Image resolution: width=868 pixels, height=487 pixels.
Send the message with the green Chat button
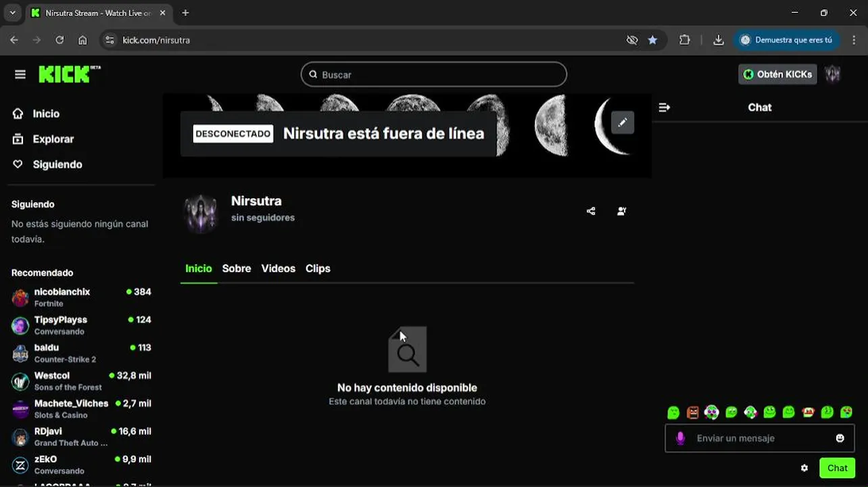click(x=837, y=468)
